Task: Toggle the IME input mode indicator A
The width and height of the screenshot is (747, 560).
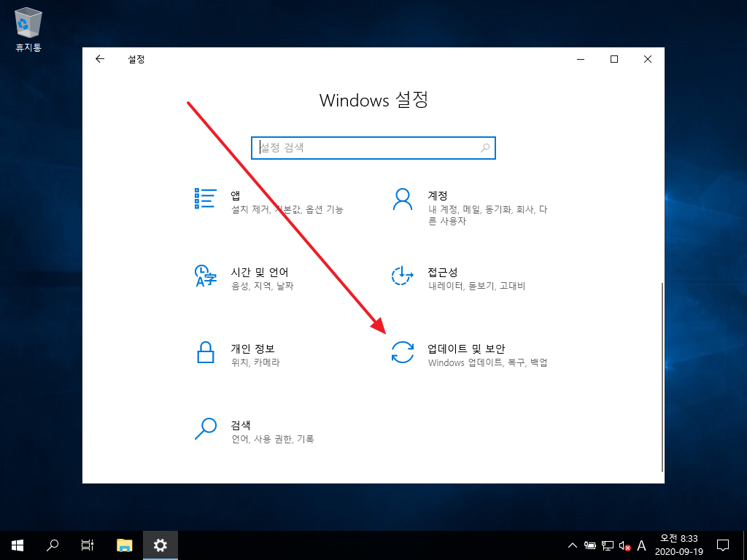Action: (x=642, y=545)
